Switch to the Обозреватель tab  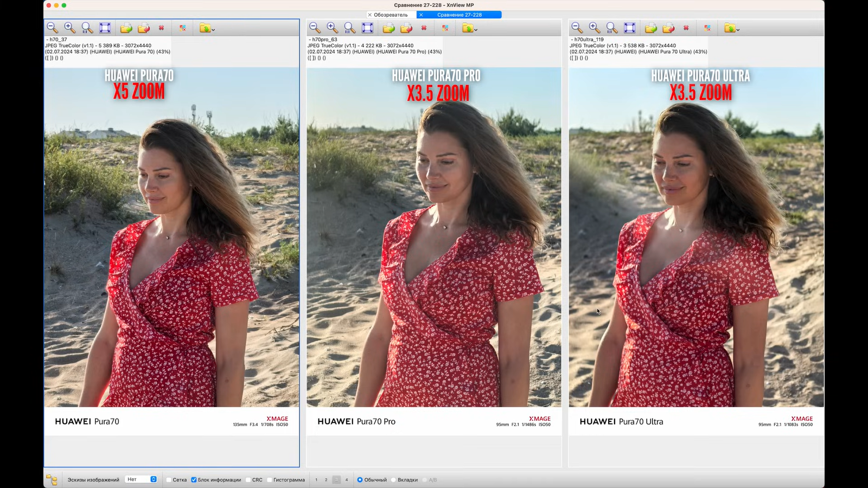[x=391, y=15]
